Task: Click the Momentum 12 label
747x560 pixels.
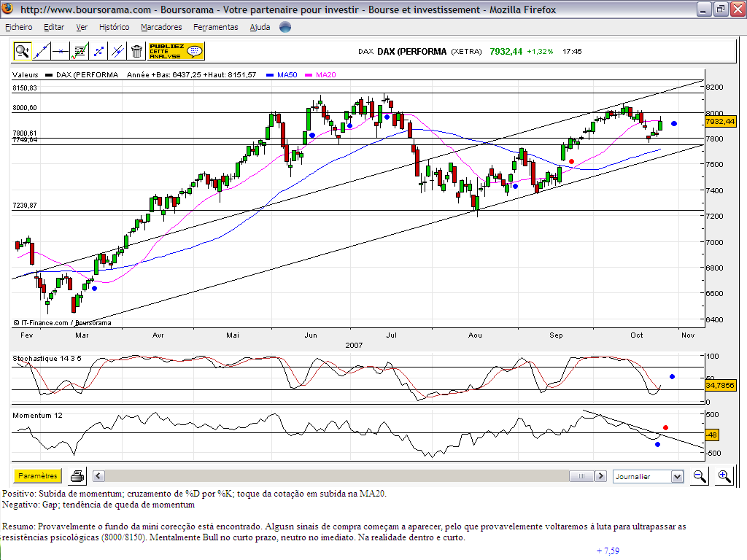Action: pyautogui.click(x=38, y=415)
